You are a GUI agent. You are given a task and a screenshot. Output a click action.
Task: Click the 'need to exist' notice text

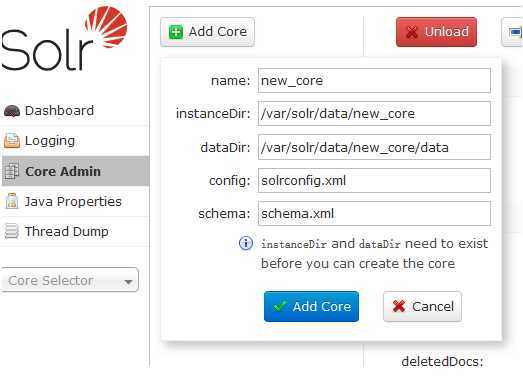coord(446,244)
